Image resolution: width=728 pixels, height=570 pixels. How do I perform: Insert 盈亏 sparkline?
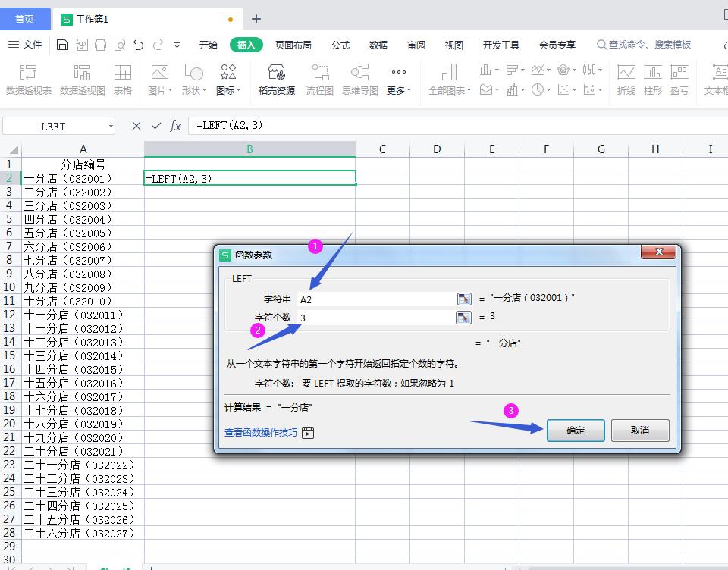679,80
